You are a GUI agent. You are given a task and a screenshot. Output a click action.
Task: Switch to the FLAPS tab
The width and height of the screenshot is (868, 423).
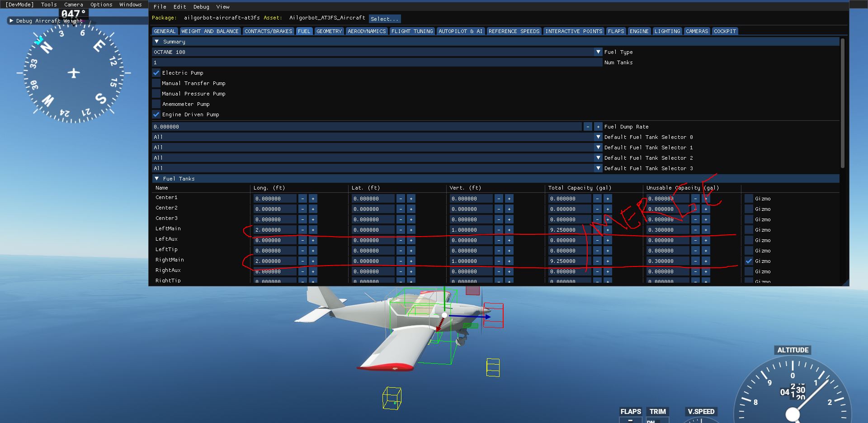(x=616, y=31)
